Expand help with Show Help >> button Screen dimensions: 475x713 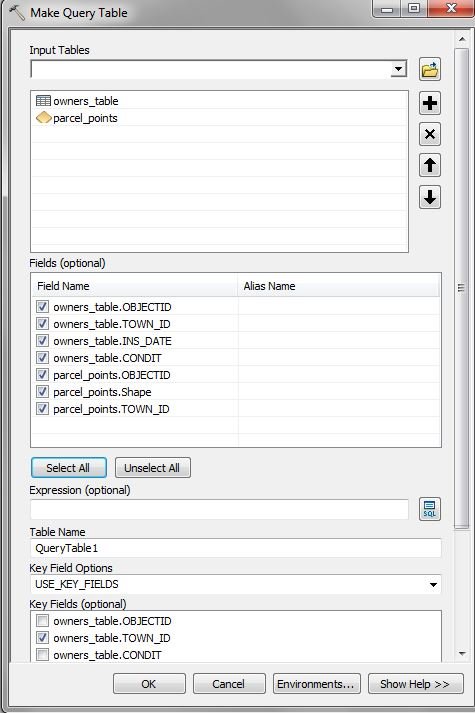point(415,684)
